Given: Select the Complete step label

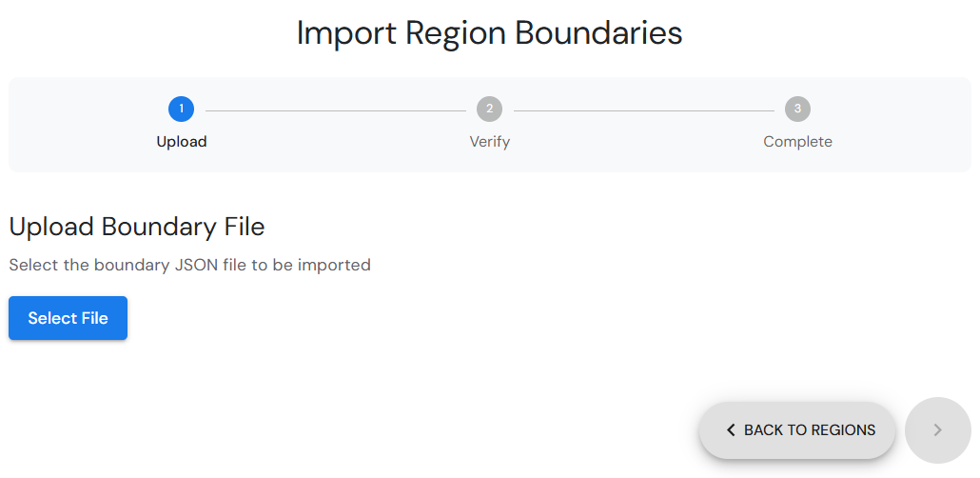Looking at the screenshot, I should pos(797,142).
